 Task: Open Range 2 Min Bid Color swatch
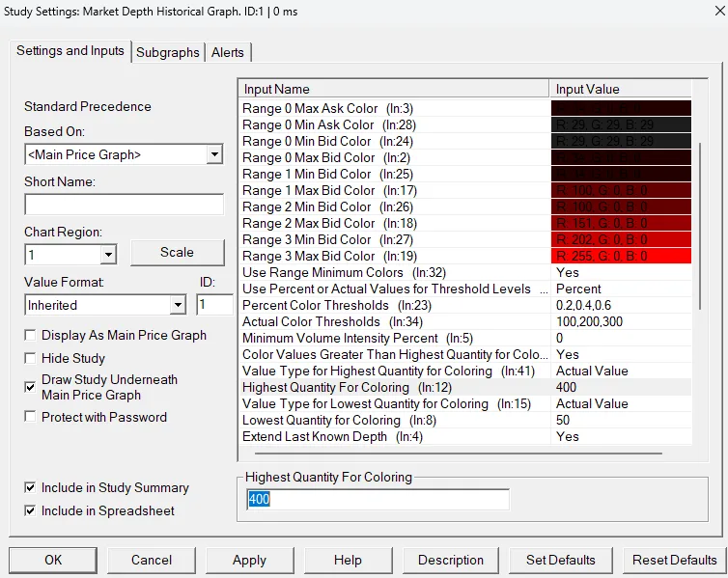(x=621, y=206)
